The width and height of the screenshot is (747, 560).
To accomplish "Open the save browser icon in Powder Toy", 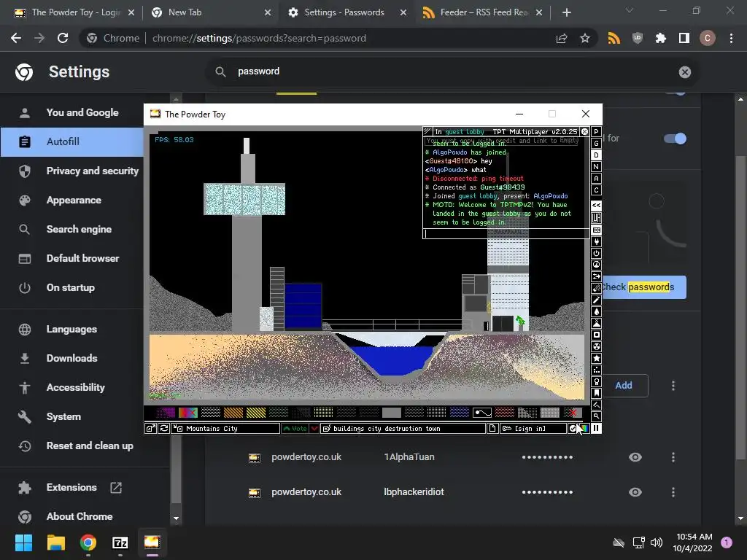I will click(x=150, y=429).
